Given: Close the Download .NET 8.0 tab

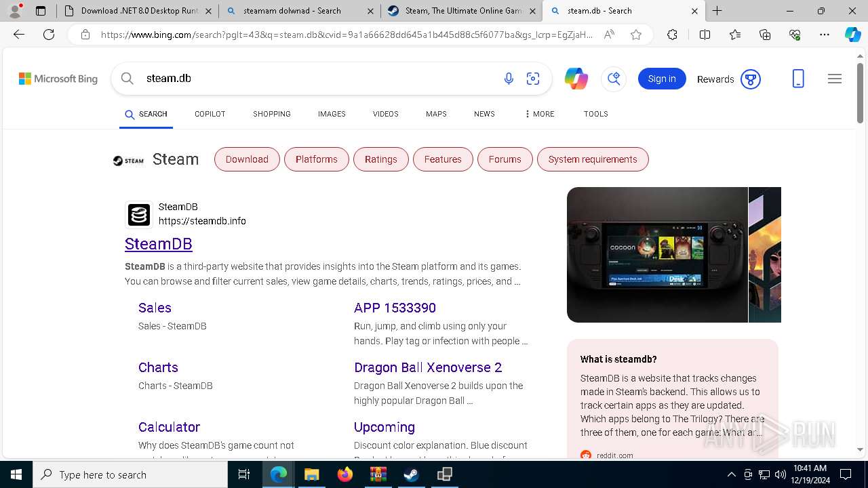Looking at the screenshot, I should (208, 11).
